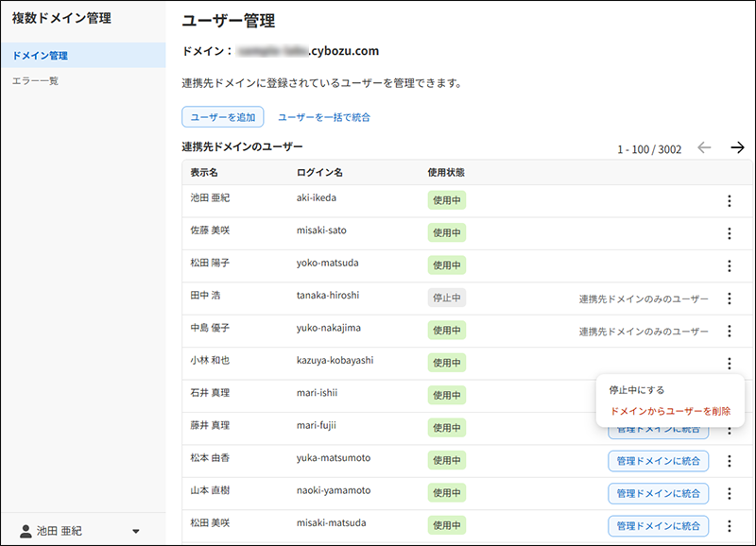Open the options menu for 山本 直樹 row
Image resolution: width=756 pixels, height=546 pixels.
[729, 493]
